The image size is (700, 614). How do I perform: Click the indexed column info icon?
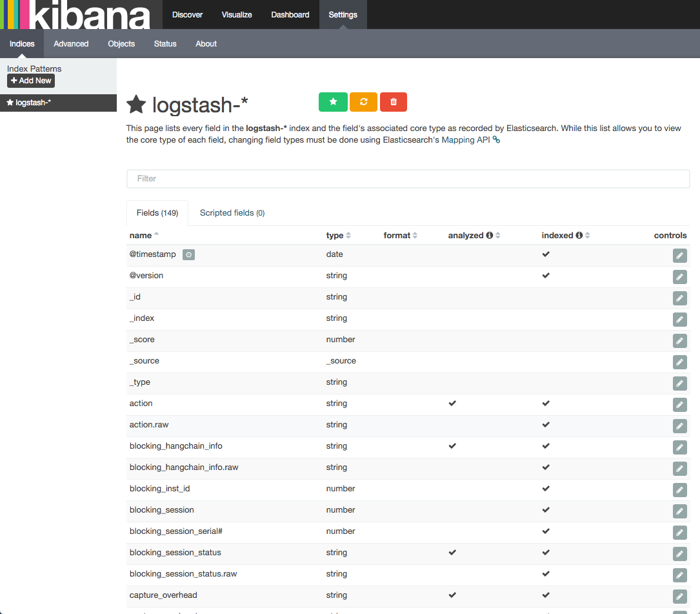click(x=579, y=235)
